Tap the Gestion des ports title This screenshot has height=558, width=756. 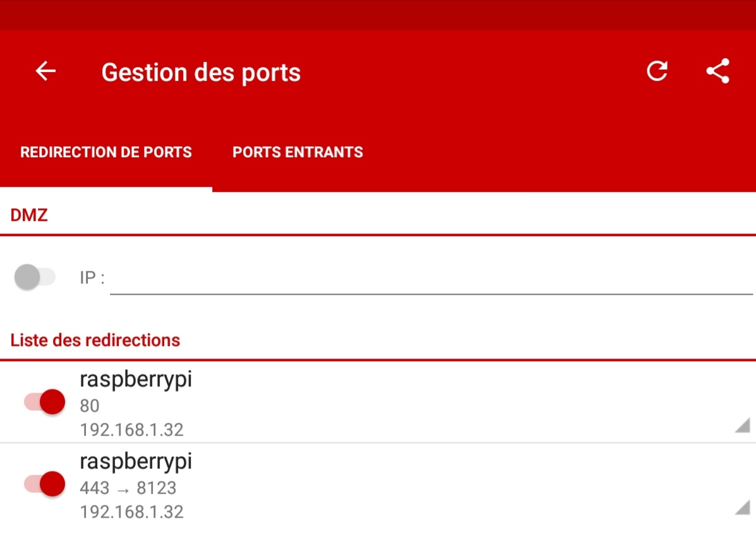(201, 73)
